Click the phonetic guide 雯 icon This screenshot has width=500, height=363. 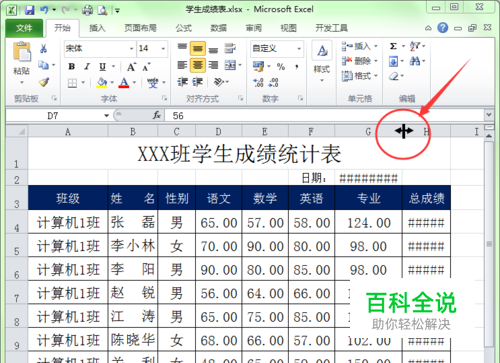[153, 82]
